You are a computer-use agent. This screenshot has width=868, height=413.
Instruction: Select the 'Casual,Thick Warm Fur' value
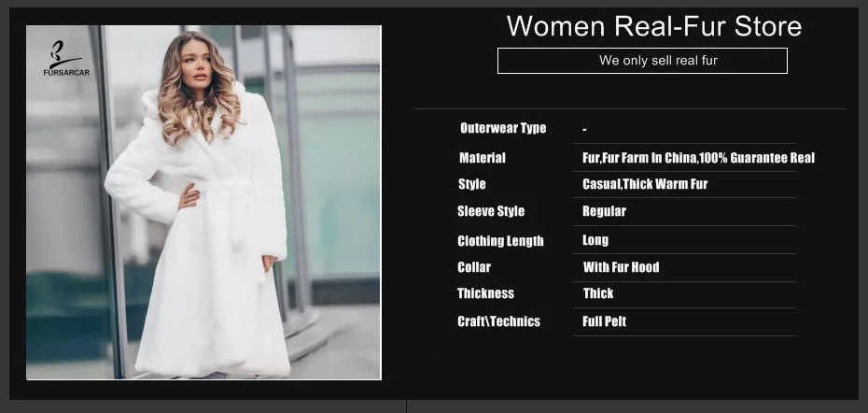pos(645,184)
